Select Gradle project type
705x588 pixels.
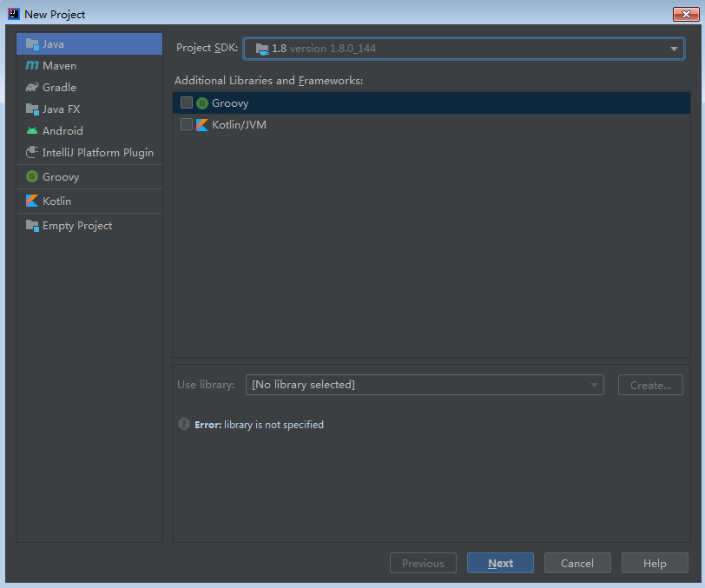pyautogui.click(x=89, y=87)
